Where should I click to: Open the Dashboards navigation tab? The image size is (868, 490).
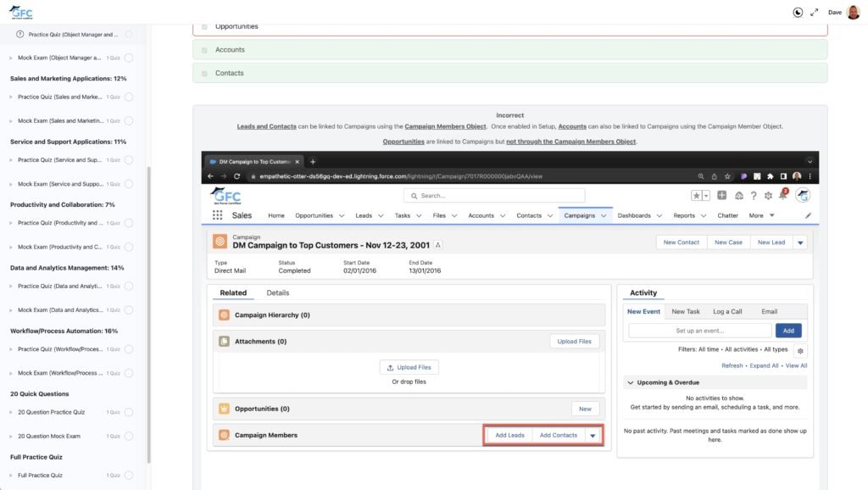634,215
